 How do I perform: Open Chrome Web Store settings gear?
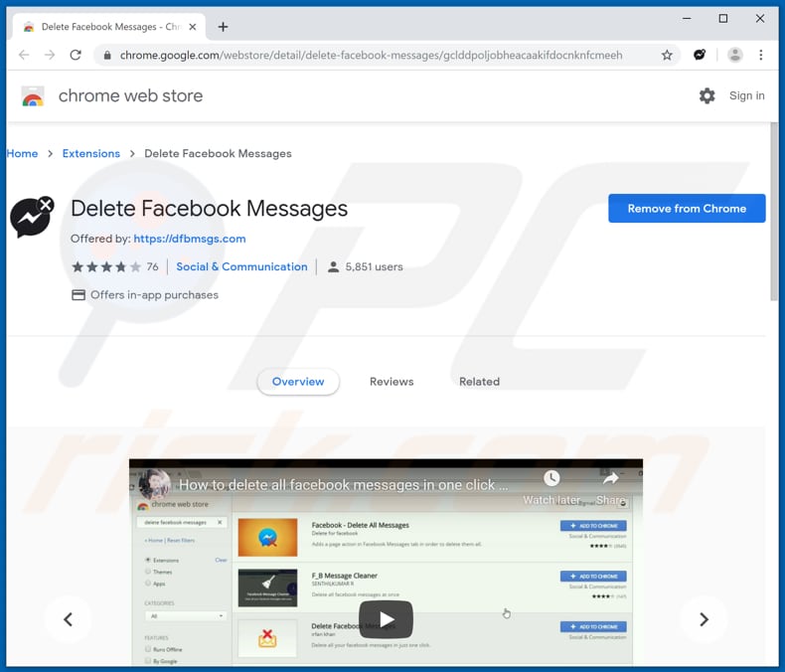coord(706,95)
